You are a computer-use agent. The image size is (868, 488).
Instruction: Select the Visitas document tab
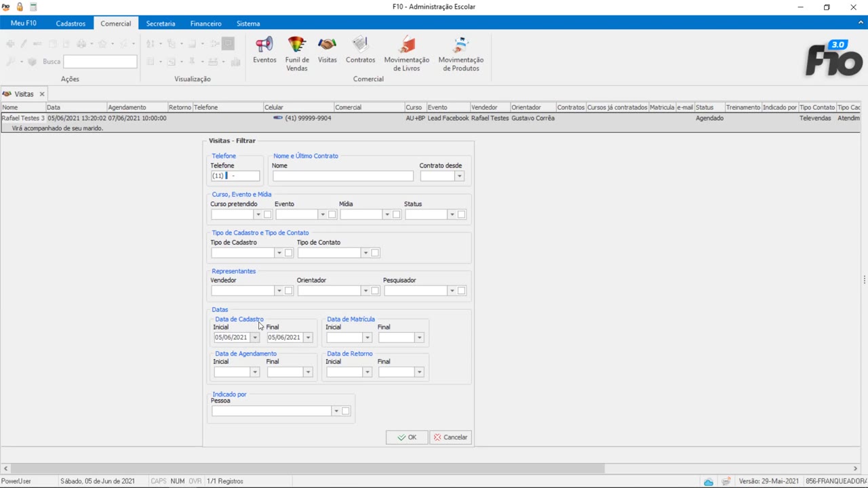tap(24, 94)
